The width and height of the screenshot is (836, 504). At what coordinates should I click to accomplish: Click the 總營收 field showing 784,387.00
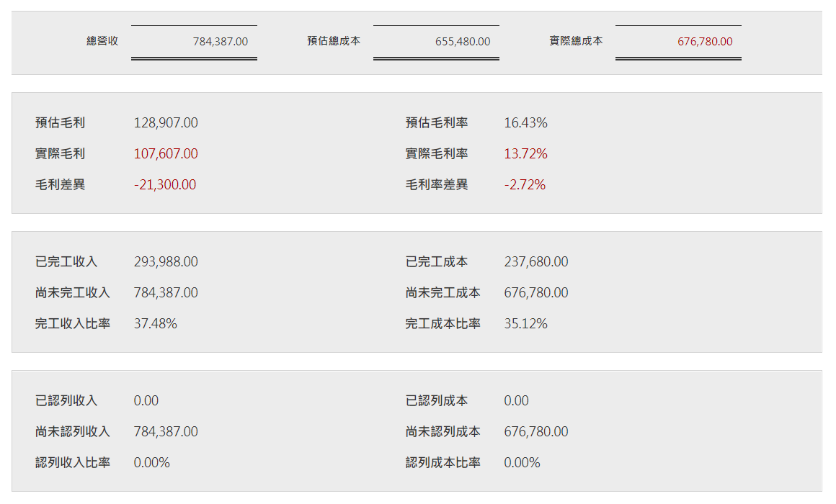(195, 42)
